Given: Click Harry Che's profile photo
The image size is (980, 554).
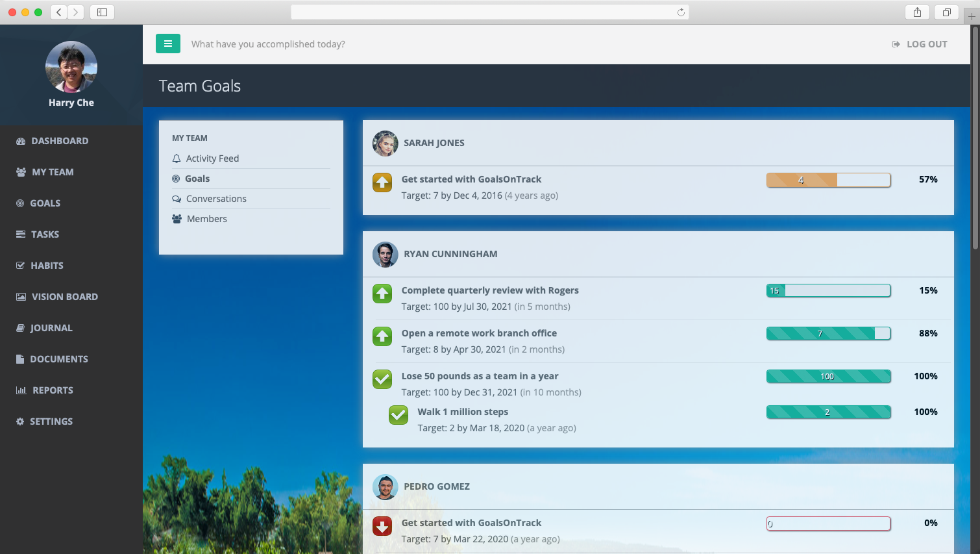Looking at the screenshot, I should click(71, 67).
